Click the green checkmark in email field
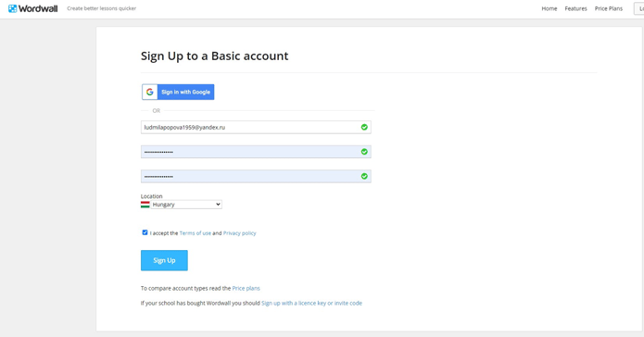Image resolution: width=644 pixels, height=337 pixels. (364, 127)
